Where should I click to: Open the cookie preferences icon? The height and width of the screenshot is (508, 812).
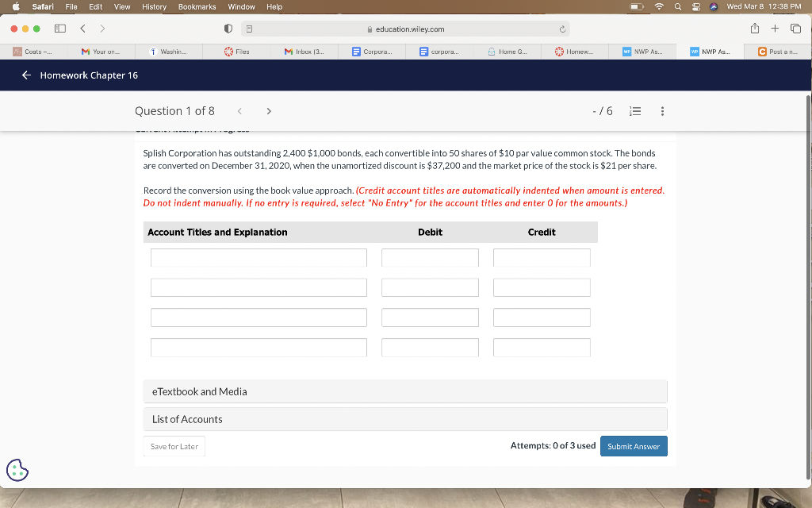coord(17,470)
